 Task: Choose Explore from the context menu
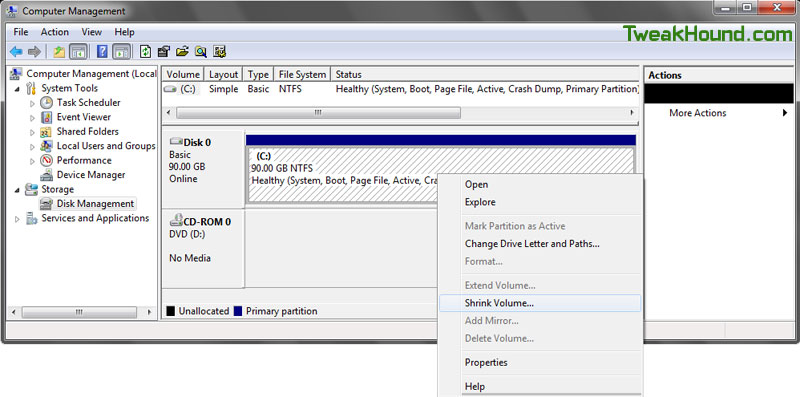coord(540,202)
